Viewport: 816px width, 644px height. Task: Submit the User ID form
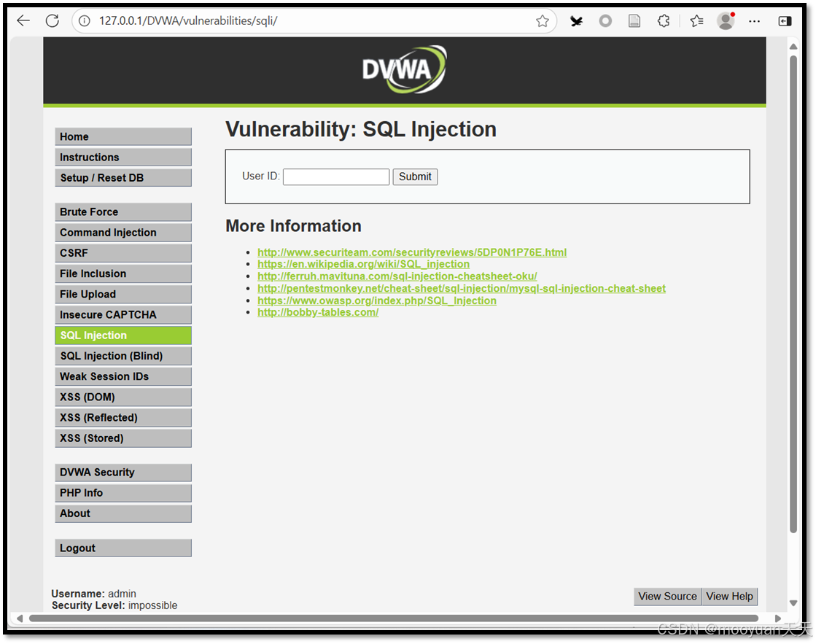(415, 176)
